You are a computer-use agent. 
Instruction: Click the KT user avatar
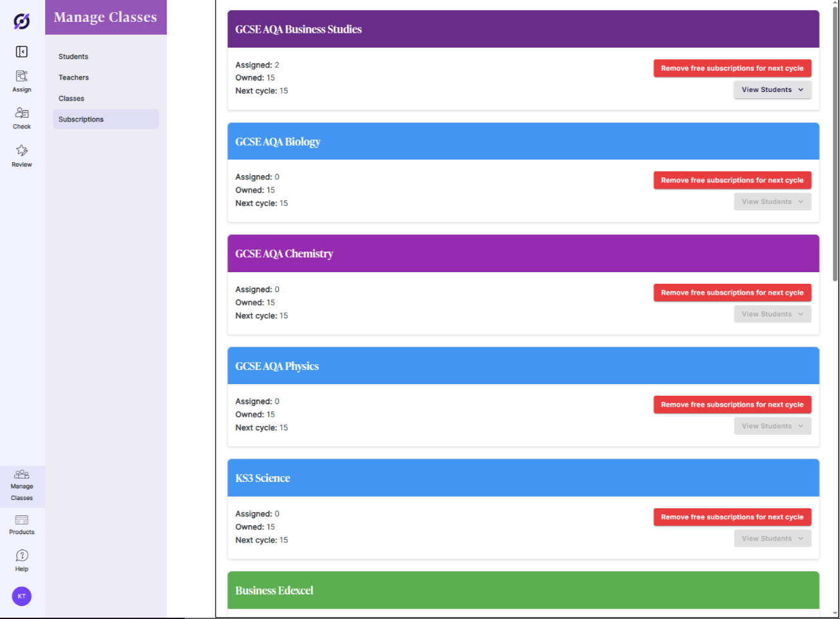click(22, 596)
